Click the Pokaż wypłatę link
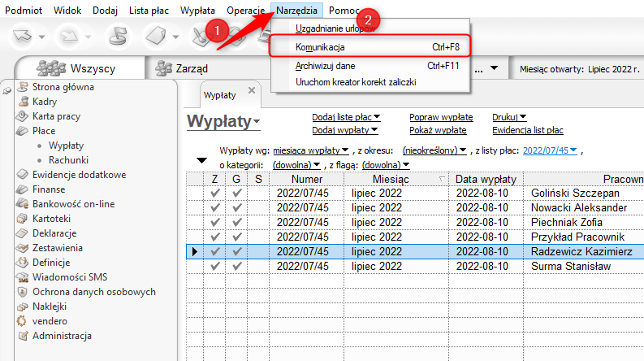Screen dimensions: 644x361 click(438, 130)
